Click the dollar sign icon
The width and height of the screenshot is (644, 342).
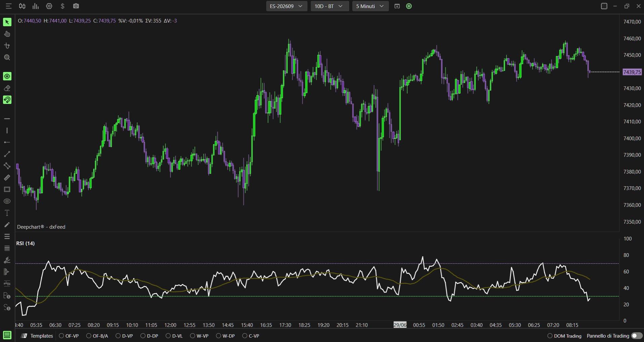63,6
